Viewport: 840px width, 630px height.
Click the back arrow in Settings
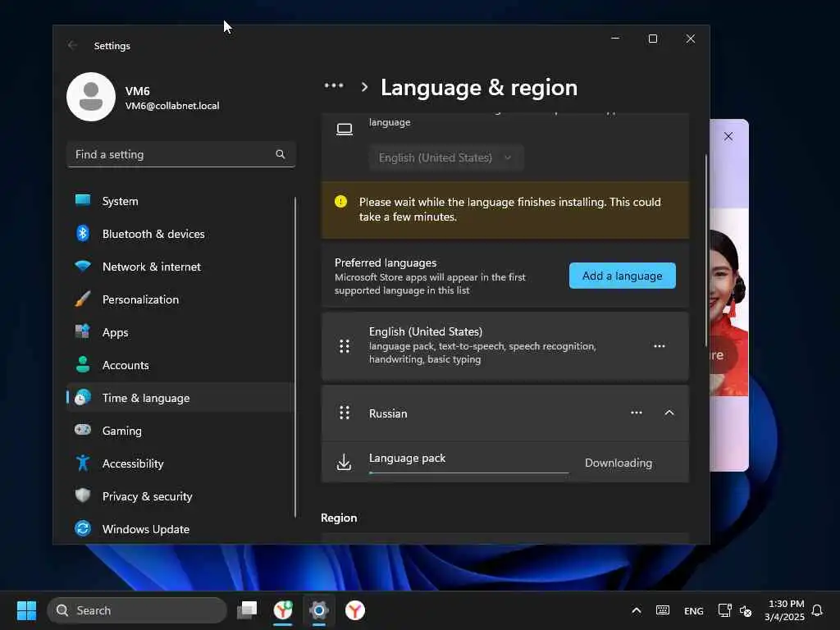click(72, 46)
